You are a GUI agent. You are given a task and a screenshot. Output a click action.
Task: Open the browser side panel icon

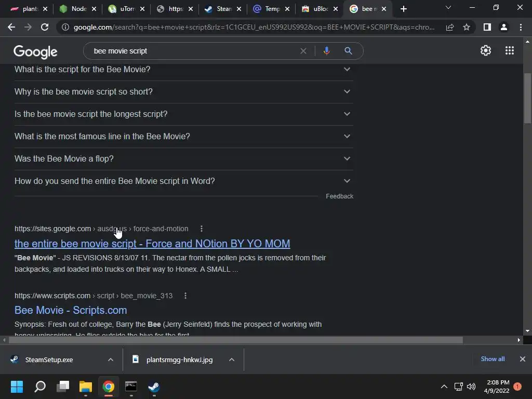pyautogui.click(x=487, y=27)
